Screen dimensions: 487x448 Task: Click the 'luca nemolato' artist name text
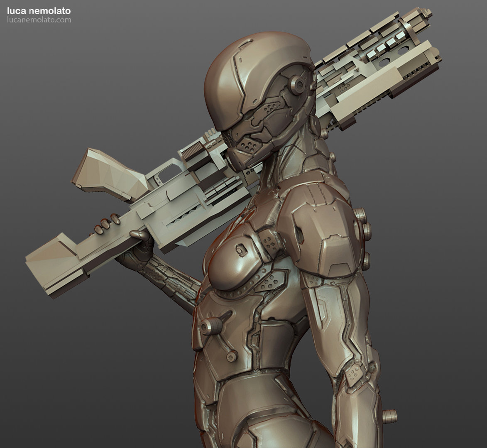tap(39, 11)
